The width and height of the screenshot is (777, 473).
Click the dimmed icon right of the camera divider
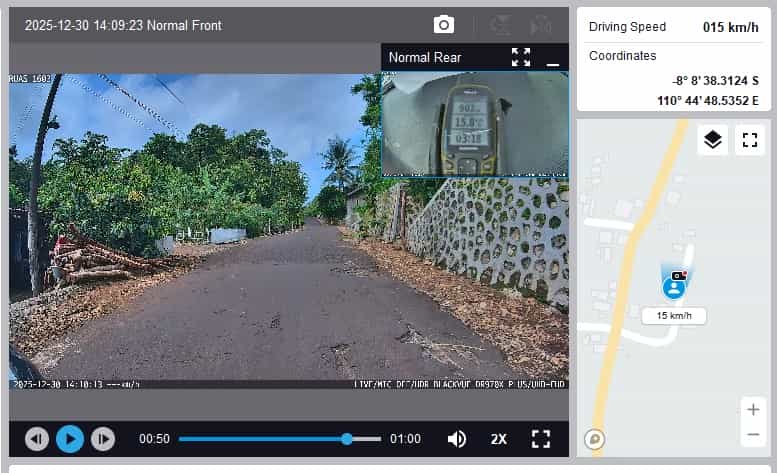[501, 25]
